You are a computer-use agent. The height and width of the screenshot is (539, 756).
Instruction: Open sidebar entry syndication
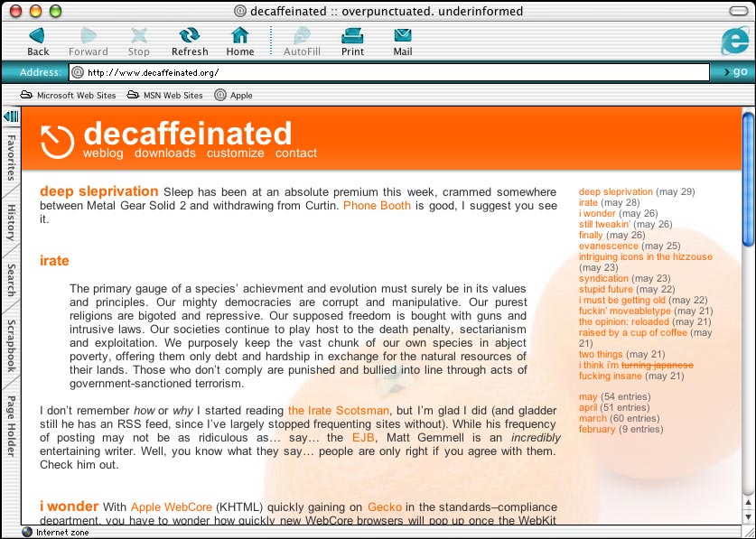[x=603, y=278]
